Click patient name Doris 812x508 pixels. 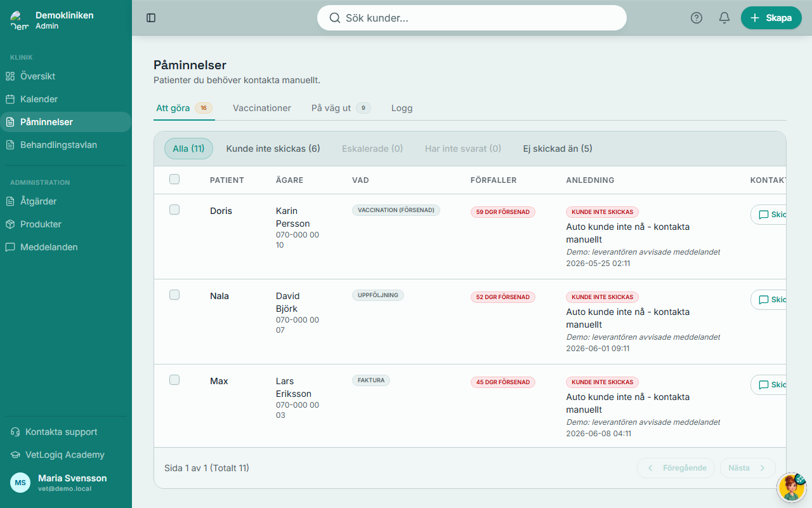(x=221, y=211)
